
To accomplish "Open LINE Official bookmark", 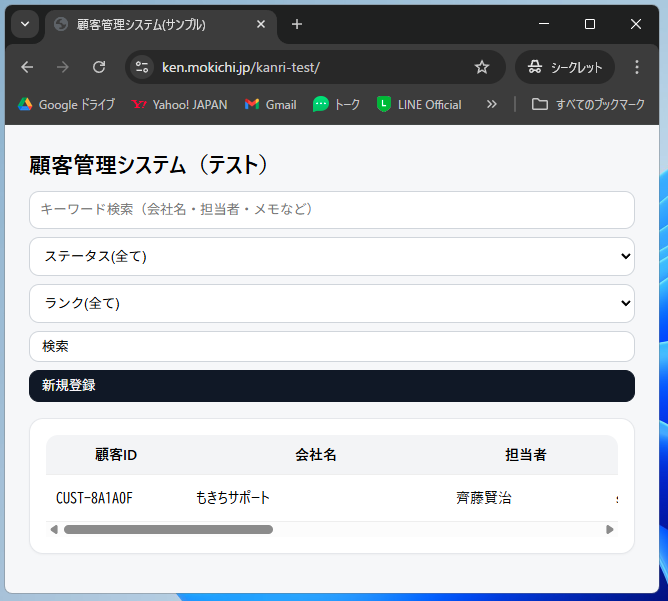I will coord(419,104).
